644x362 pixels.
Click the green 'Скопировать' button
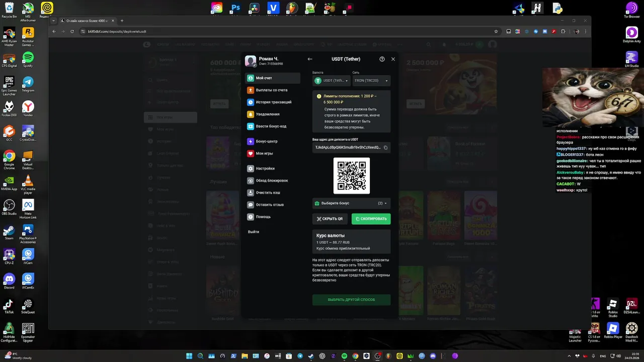pos(371,219)
